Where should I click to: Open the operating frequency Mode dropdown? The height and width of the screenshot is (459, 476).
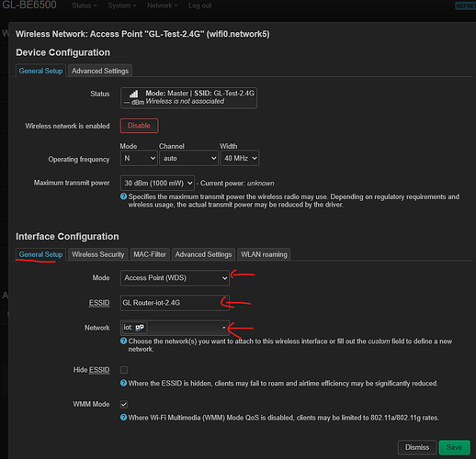[139, 158]
